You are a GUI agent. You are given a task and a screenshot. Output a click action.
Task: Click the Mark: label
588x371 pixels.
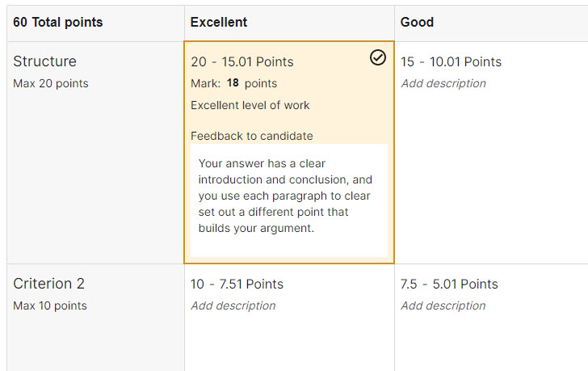point(205,83)
